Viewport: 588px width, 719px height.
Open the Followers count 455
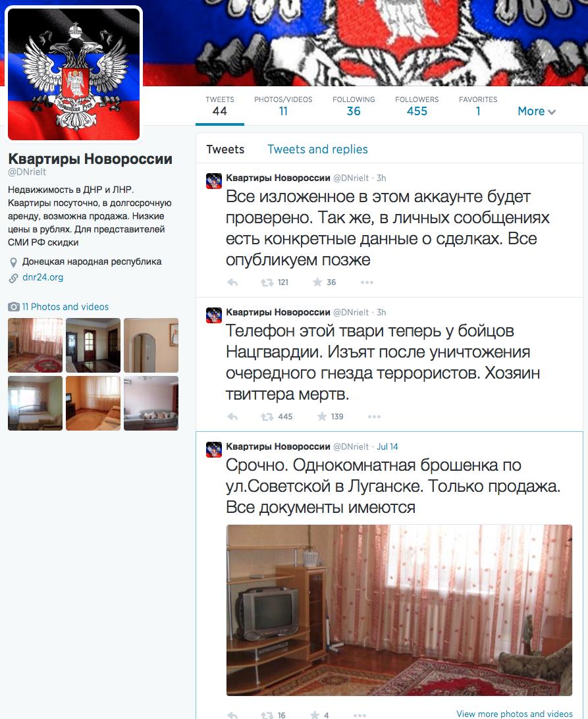[x=417, y=106]
